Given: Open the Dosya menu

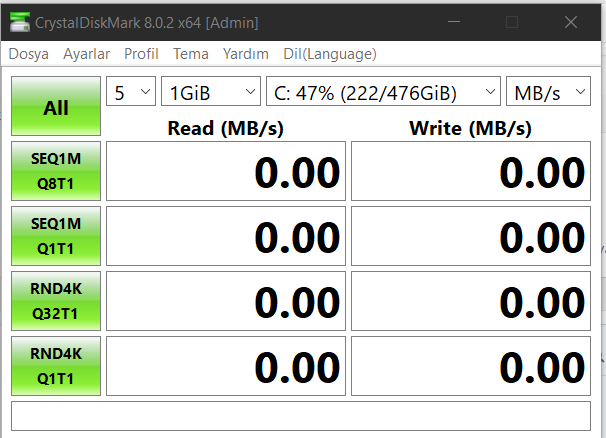Looking at the screenshot, I should click(29, 54).
